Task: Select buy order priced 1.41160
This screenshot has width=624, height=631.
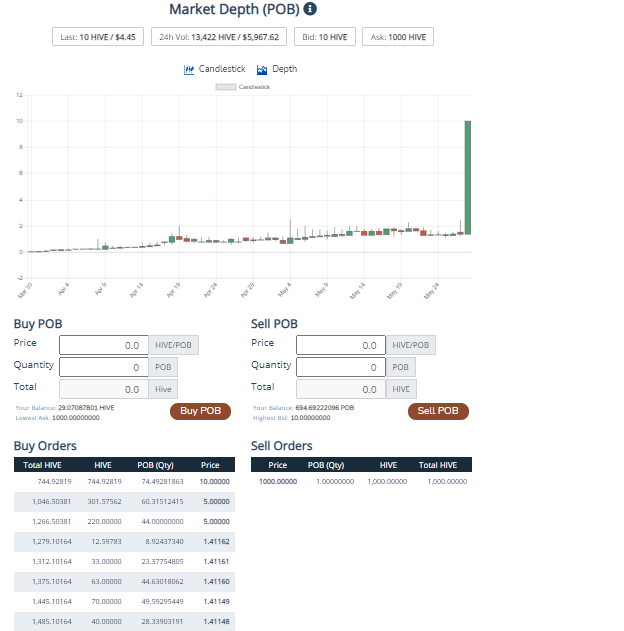Action: click(x=124, y=582)
